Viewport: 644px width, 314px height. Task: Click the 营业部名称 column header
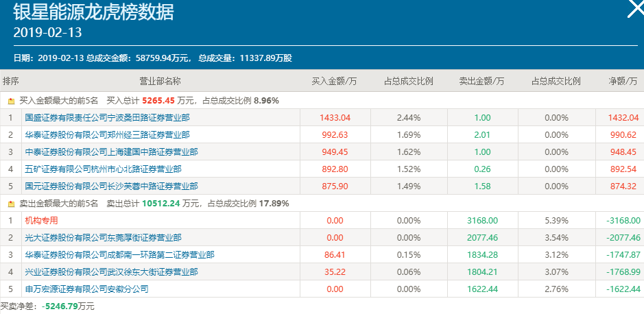[160, 81]
